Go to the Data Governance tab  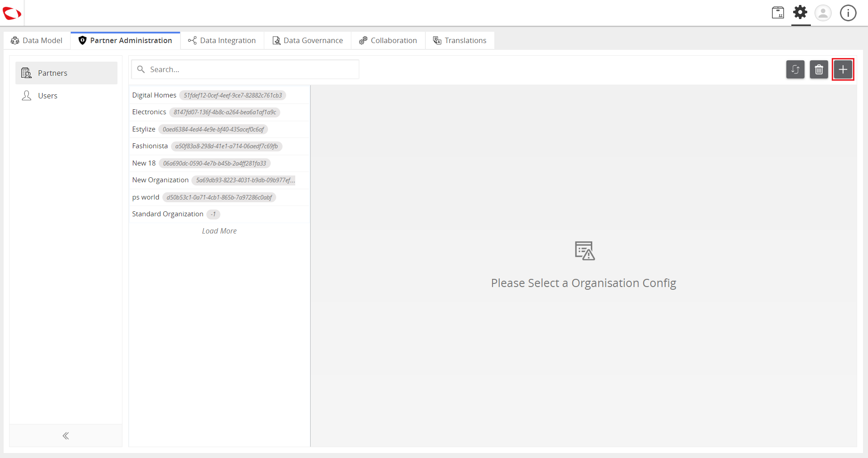pyautogui.click(x=308, y=40)
